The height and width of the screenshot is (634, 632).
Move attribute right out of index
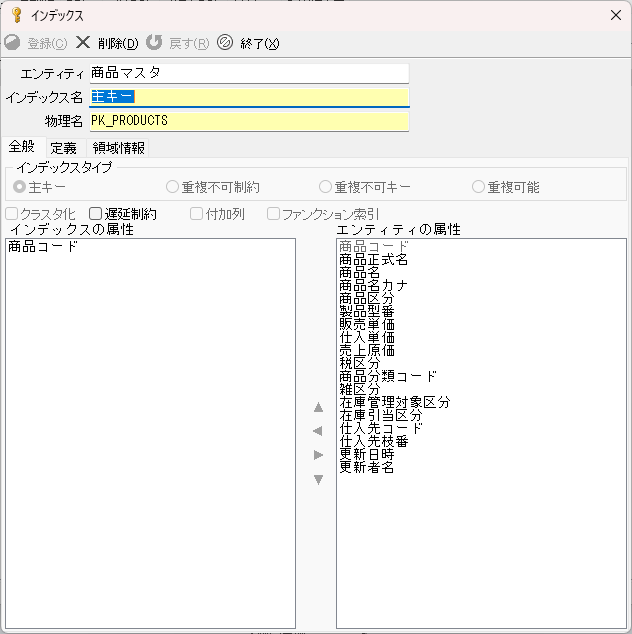click(318, 455)
